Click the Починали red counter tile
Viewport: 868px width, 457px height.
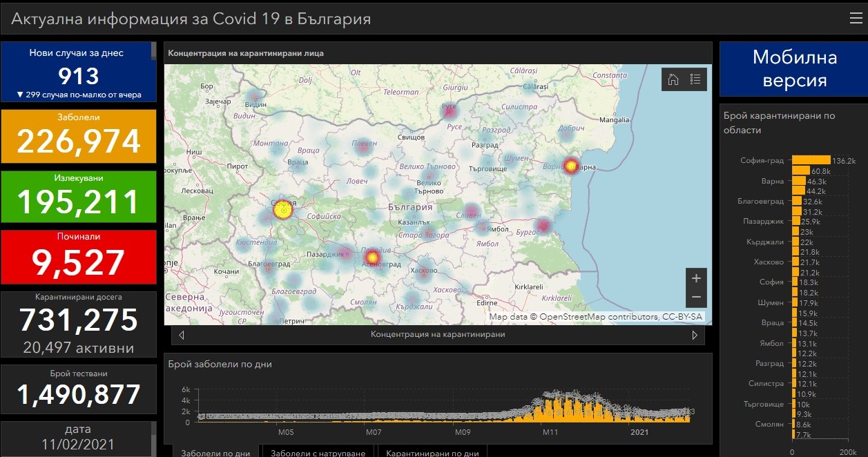pyautogui.click(x=79, y=255)
